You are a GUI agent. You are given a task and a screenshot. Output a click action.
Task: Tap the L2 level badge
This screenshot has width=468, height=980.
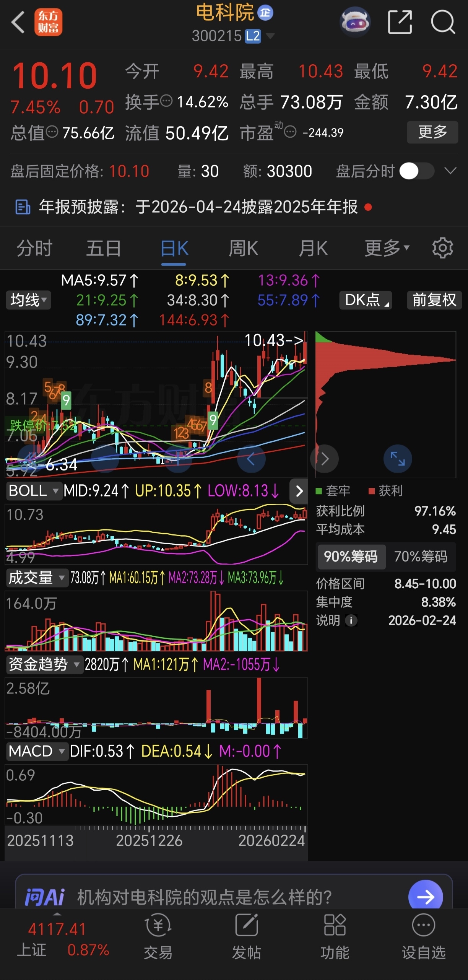point(253,36)
